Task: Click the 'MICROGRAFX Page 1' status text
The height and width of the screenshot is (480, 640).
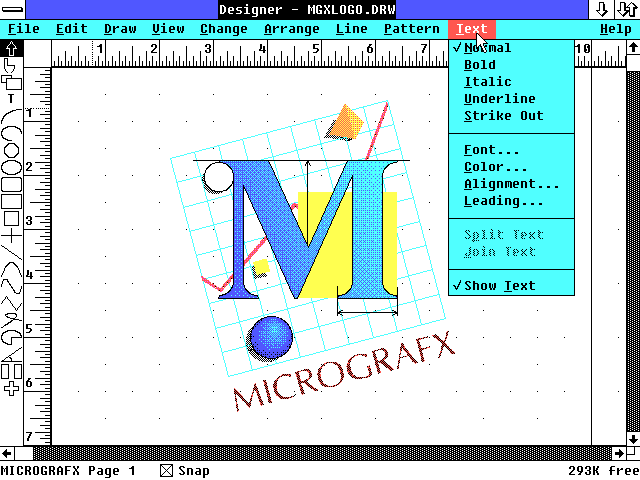Action: pyautogui.click(x=68, y=471)
